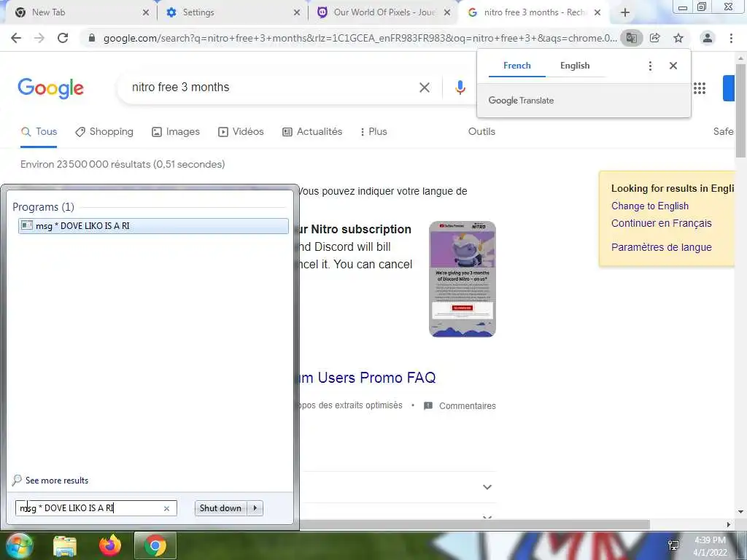
Task: Select English in translate popup
Action: [575, 66]
